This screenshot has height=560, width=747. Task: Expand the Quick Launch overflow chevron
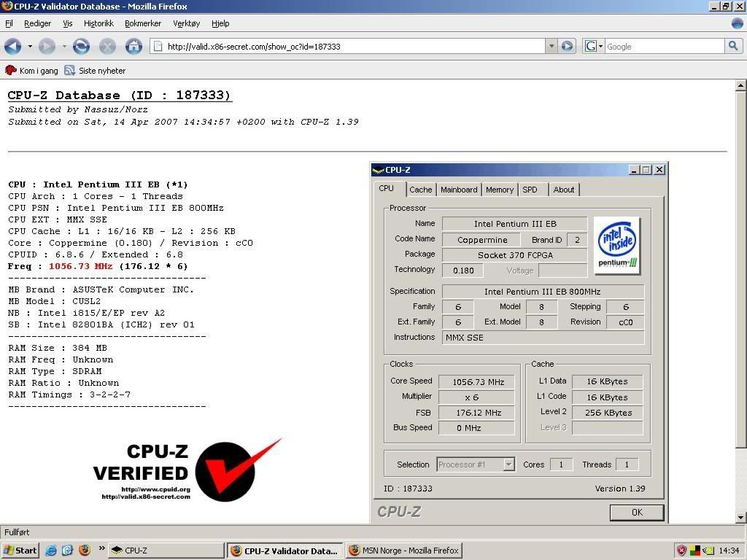point(101,548)
